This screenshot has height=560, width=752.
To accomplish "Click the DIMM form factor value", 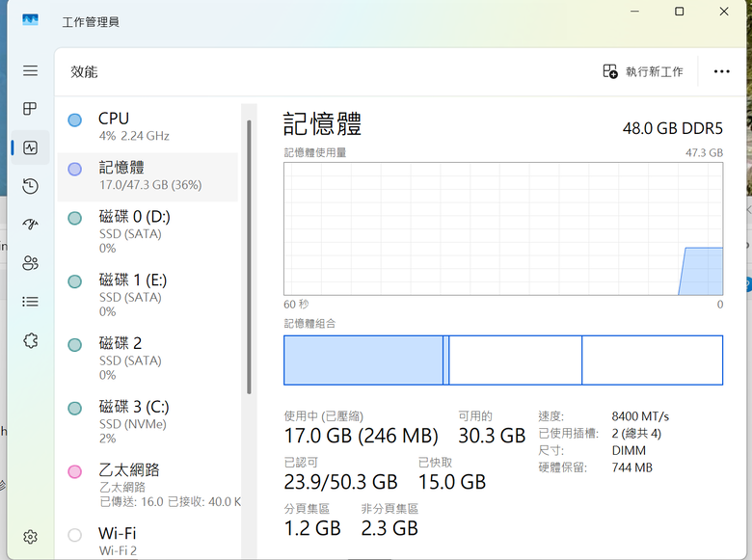I will 629,451.
